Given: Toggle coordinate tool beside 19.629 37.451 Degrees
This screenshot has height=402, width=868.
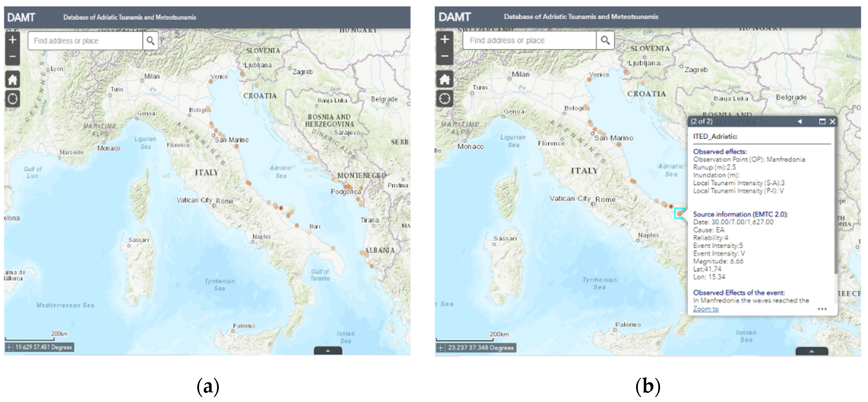Looking at the screenshot, I should click(9, 347).
